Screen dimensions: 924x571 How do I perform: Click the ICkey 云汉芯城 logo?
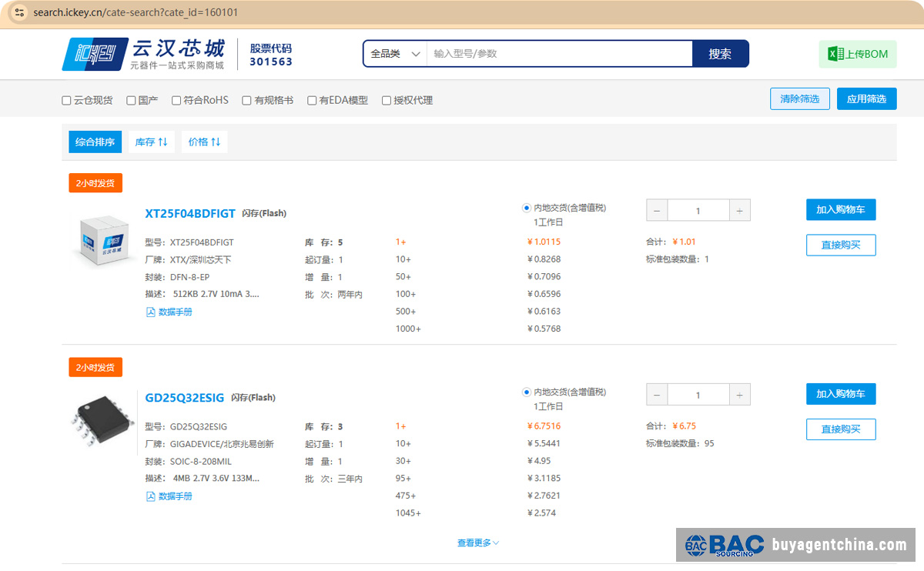pos(144,54)
